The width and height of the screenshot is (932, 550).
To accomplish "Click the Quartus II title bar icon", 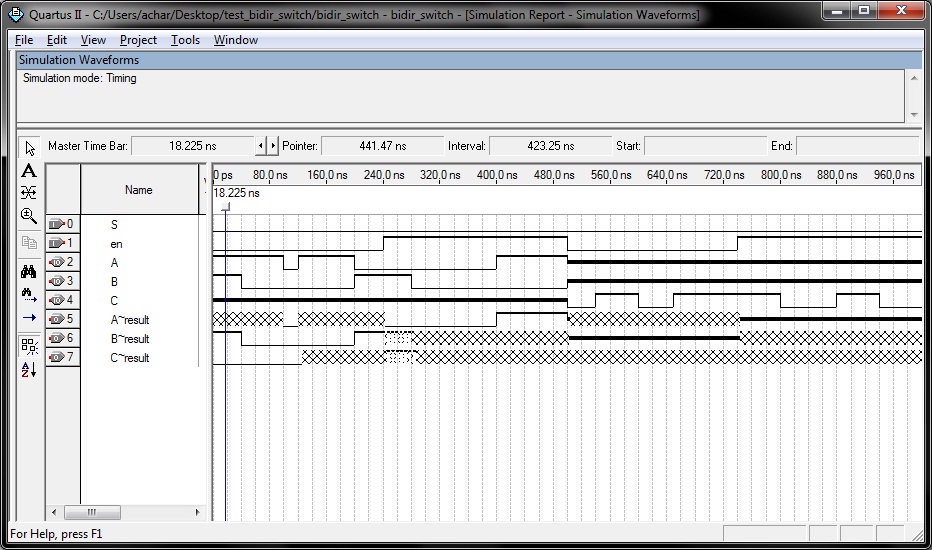I will coord(15,15).
